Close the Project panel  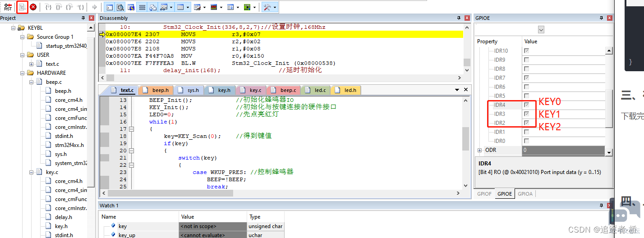click(x=92, y=18)
